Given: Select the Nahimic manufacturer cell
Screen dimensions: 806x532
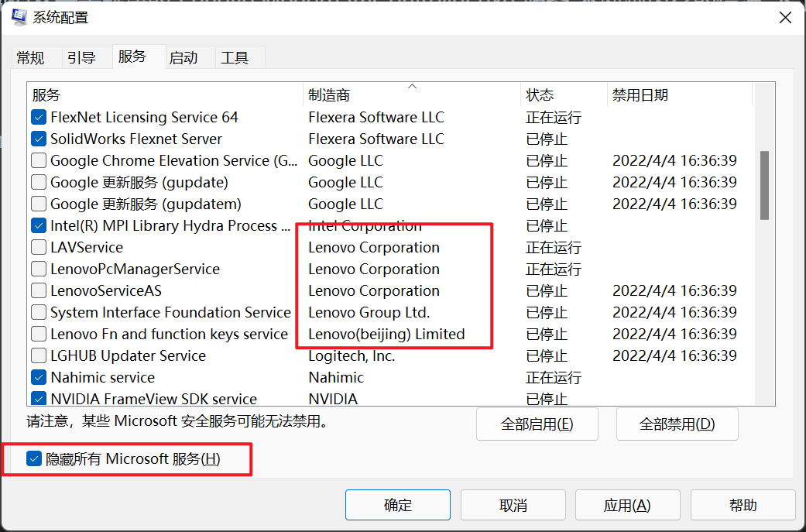Looking at the screenshot, I should click(x=336, y=377).
